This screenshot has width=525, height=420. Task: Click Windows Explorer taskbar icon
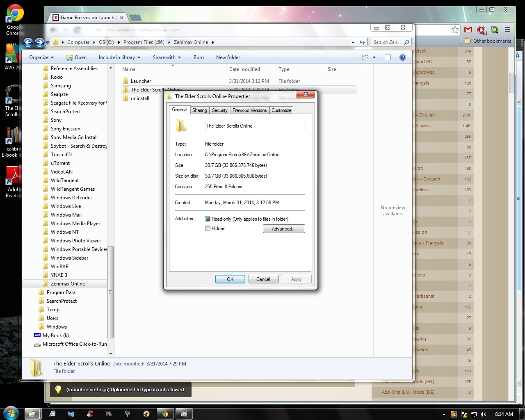(32, 414)
